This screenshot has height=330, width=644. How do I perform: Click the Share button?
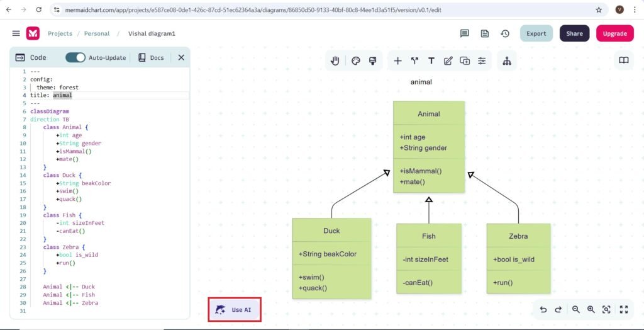(x=574, y=33)
